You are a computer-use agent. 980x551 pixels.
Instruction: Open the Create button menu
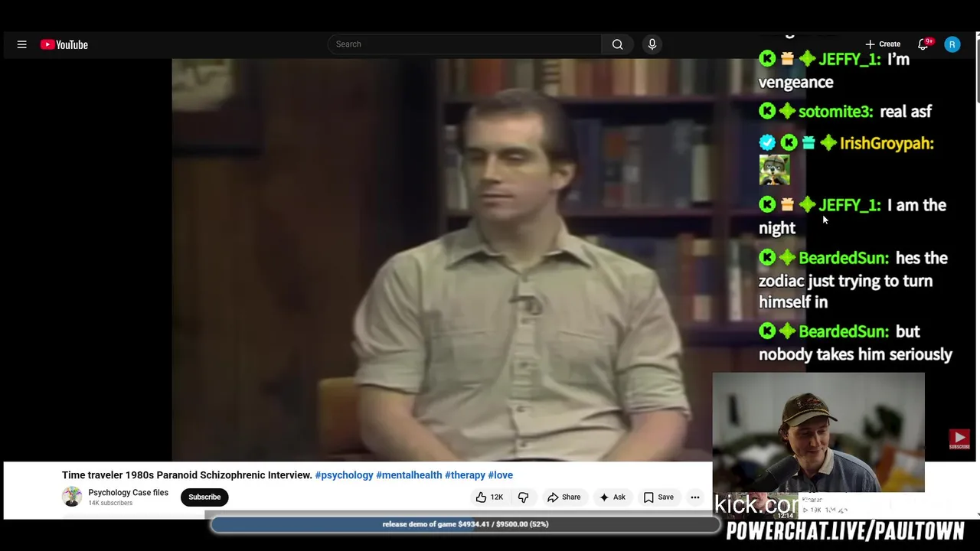[x=883, y=44]
